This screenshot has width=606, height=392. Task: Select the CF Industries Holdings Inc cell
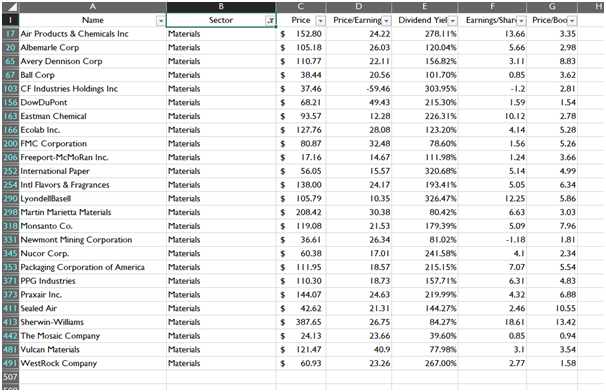[93, 89]
